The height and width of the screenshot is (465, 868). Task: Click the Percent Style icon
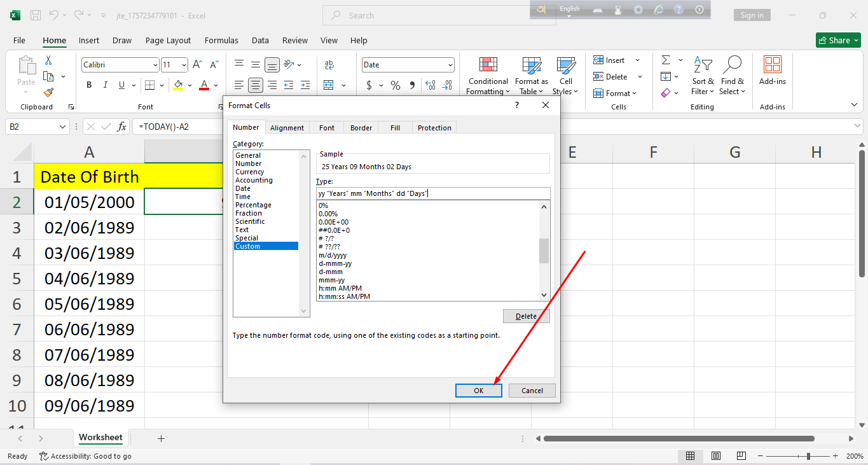pos(395,85)
